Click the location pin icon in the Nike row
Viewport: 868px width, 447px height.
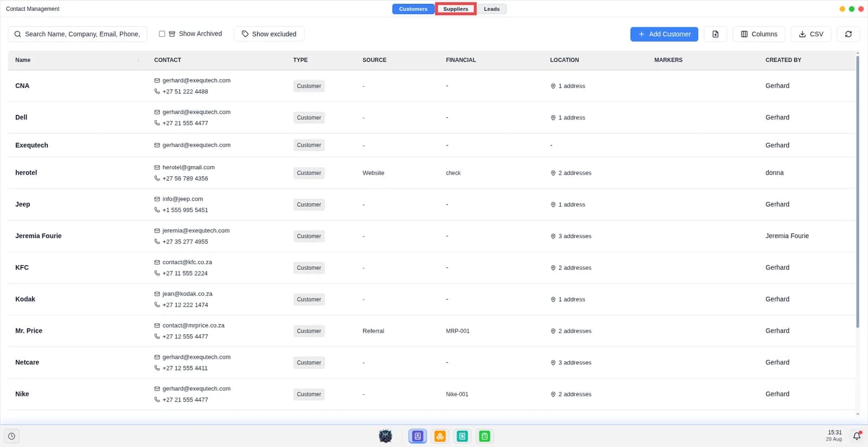tap(553, 394)
